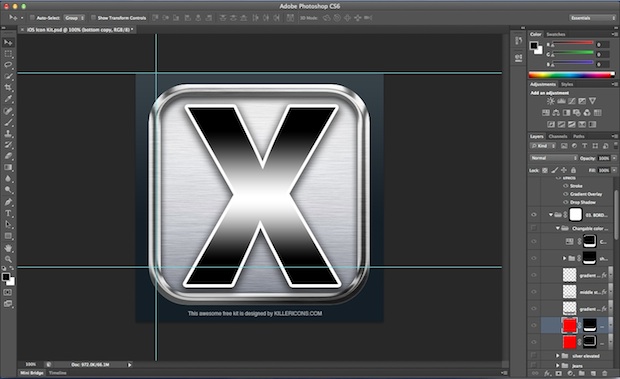The width and height of the screenshot is (620, 379).
Task: Add a Curves adjustment layer
Action: (572, 101)
